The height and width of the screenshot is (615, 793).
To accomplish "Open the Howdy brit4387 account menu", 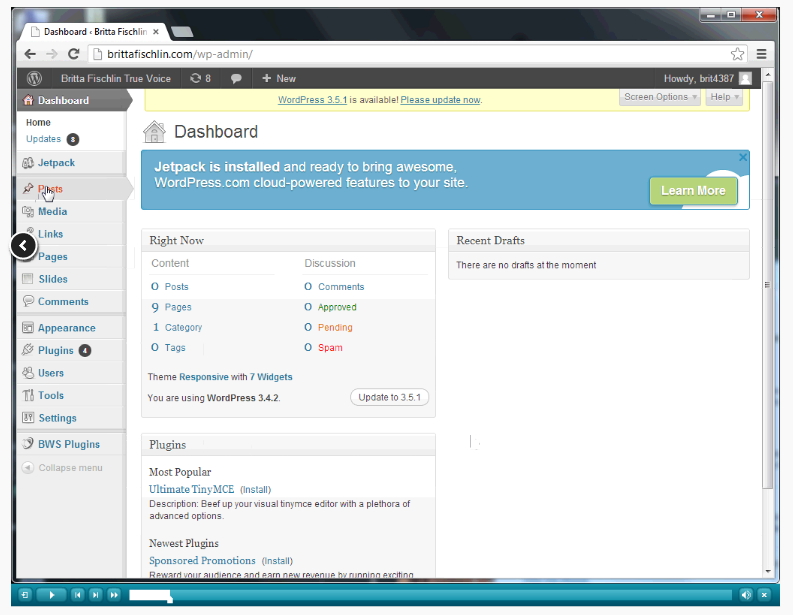I will tap(698, 78).
